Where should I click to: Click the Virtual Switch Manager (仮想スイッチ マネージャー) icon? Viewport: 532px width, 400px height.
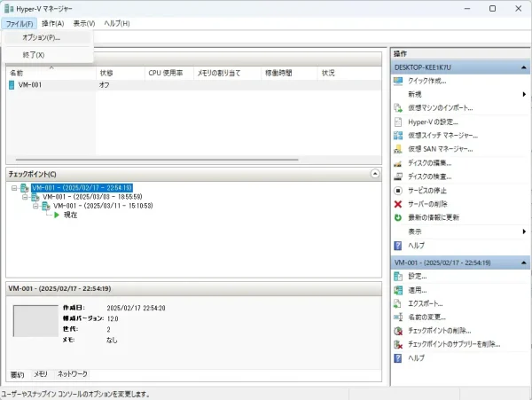pyautogui.click(x=398, y=136)
